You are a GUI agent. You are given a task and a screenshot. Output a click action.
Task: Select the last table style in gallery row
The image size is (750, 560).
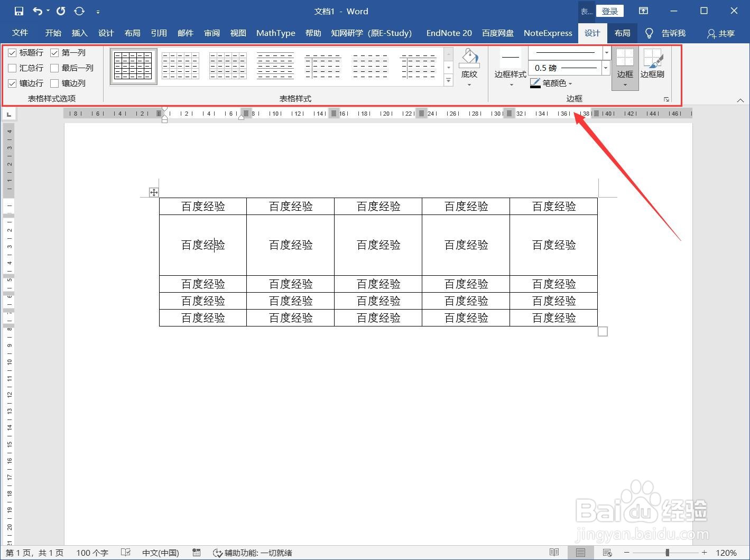(x=418, y=67)
